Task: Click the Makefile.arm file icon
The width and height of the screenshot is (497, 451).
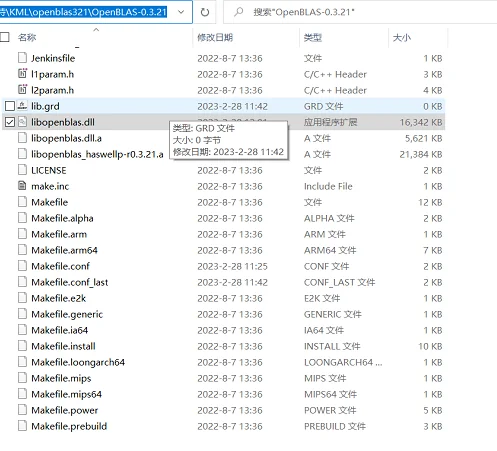Action: [x=22, y=234]
